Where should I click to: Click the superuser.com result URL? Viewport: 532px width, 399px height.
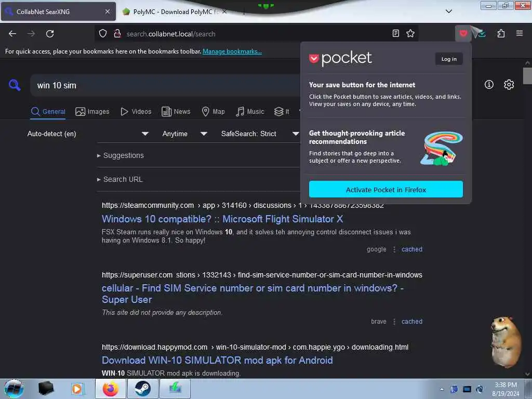coord(262,275)
